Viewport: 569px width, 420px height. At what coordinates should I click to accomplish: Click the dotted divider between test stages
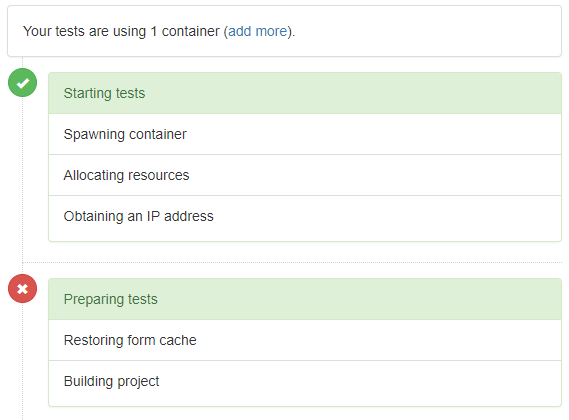click(x=292, y=262)
